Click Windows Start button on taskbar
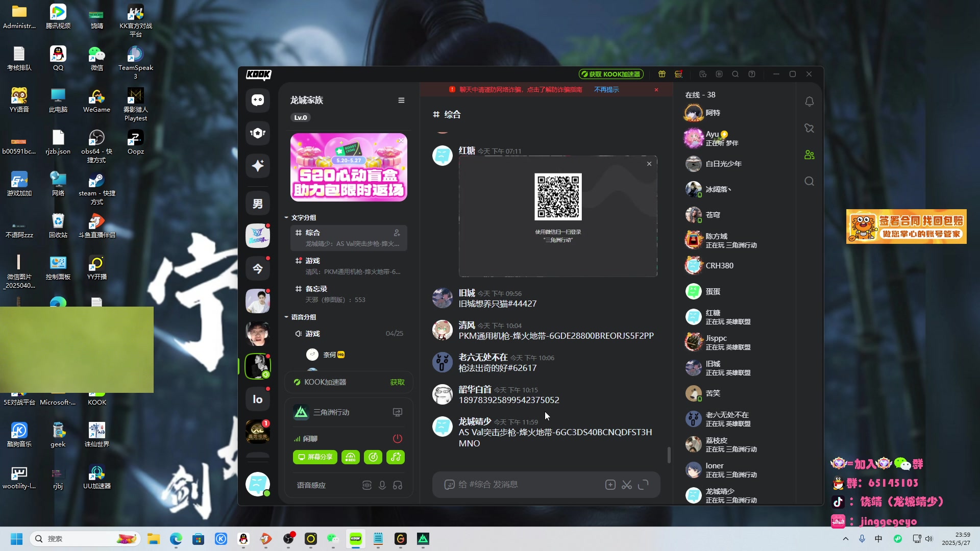This screenshot has width=980, height=551. point(17,539)
